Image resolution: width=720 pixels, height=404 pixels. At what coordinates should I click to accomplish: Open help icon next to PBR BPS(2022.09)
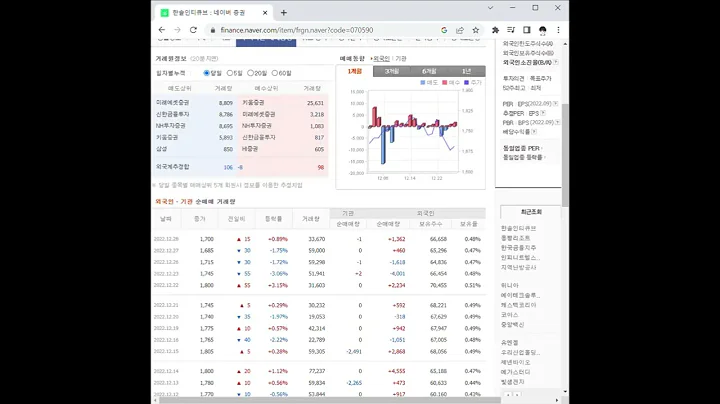[557, 123]
